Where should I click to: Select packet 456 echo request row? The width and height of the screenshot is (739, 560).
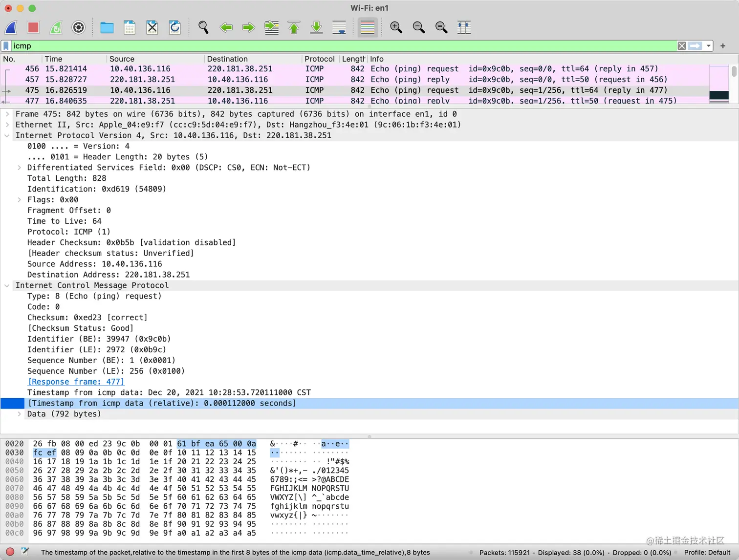coord(355,69)
